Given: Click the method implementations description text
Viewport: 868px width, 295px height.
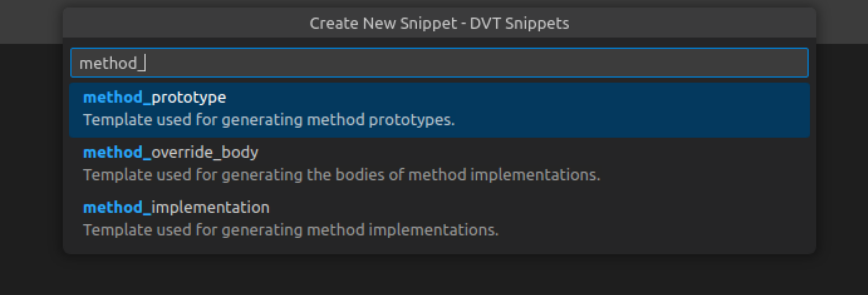Looking at the screenshot, I should (291, 230).
